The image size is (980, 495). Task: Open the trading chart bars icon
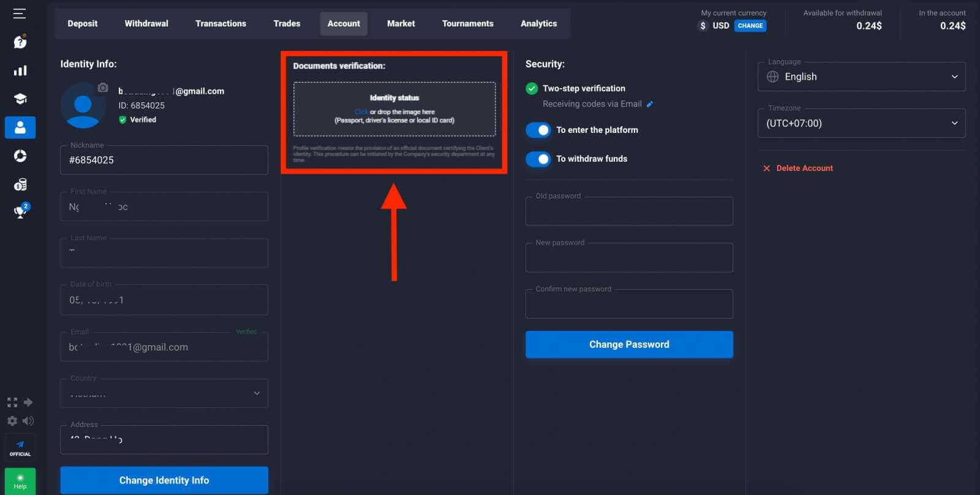[20, 70]
